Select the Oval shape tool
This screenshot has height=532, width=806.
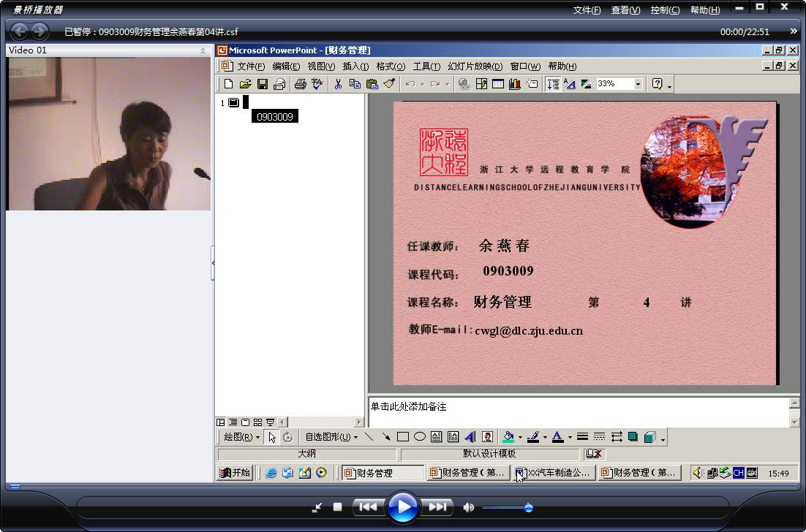coord(419,437)
